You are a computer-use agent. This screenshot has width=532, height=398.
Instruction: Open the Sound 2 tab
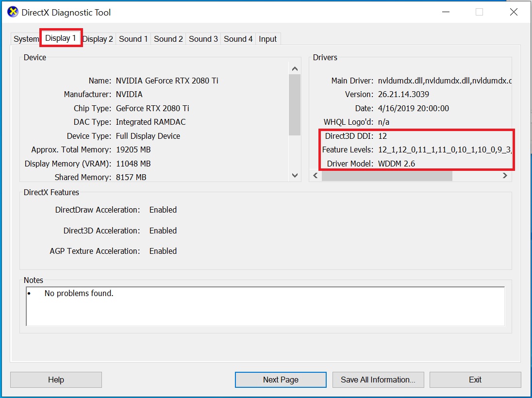(168, 39)
